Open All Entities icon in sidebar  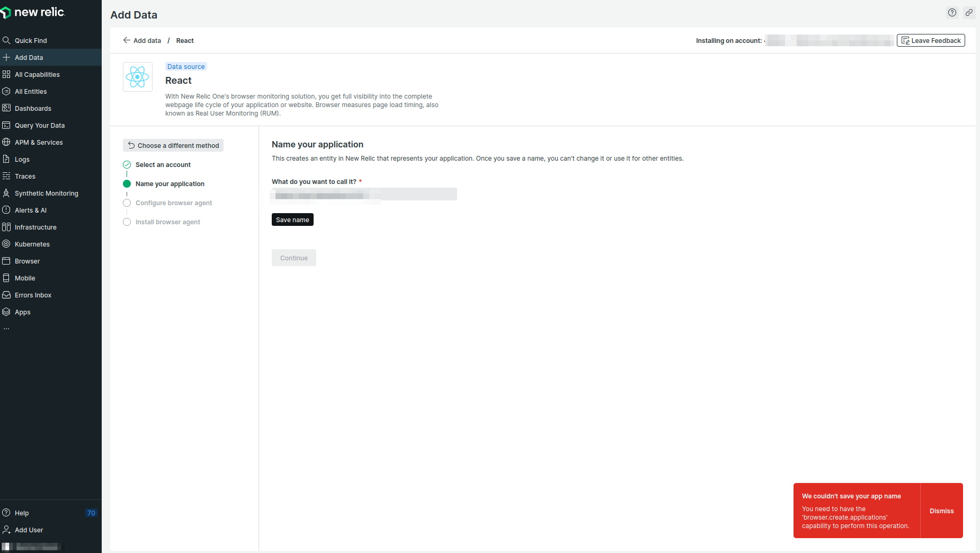coord(6,91)
